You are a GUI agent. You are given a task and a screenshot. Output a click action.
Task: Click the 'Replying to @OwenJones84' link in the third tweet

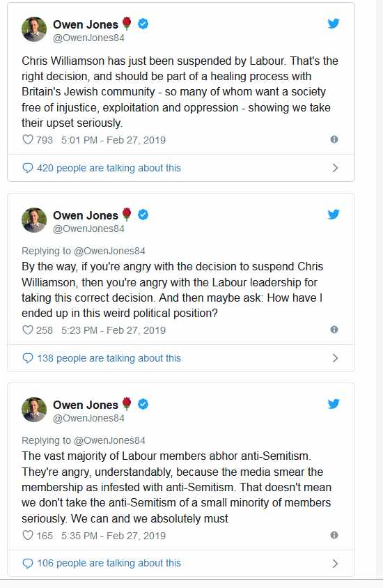(x=83, y=440)
